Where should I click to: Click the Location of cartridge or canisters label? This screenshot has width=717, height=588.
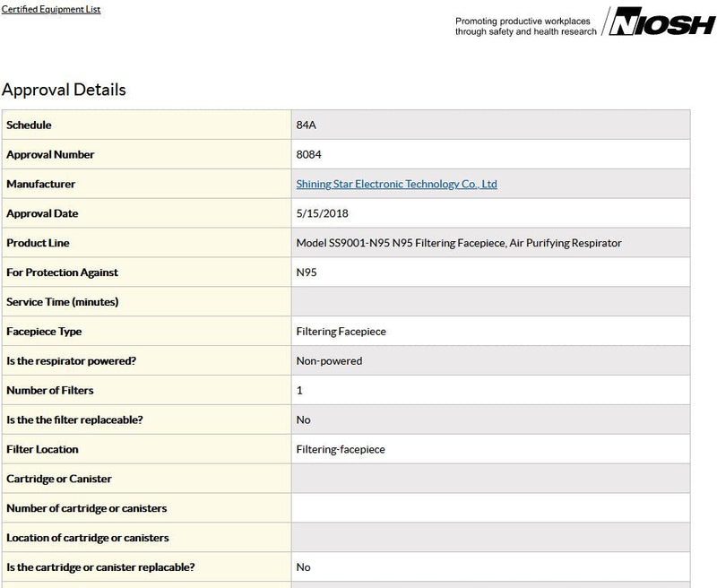87,538
